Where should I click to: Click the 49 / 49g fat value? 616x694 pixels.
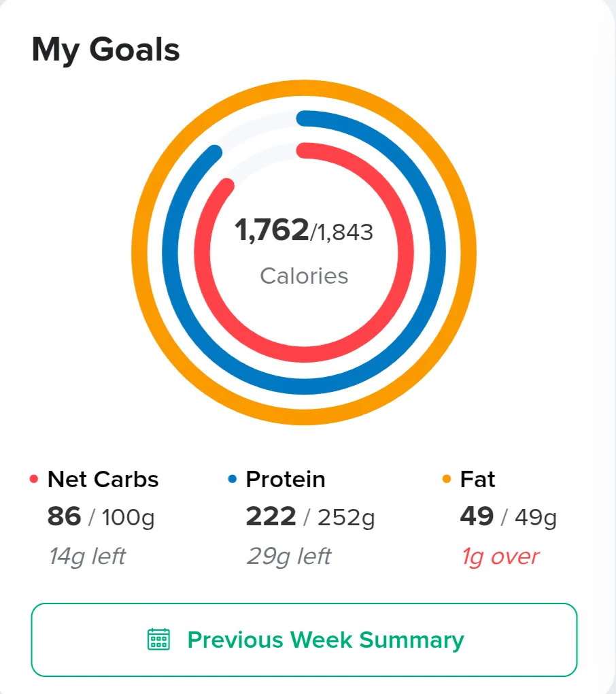click(x=509, y=517)
